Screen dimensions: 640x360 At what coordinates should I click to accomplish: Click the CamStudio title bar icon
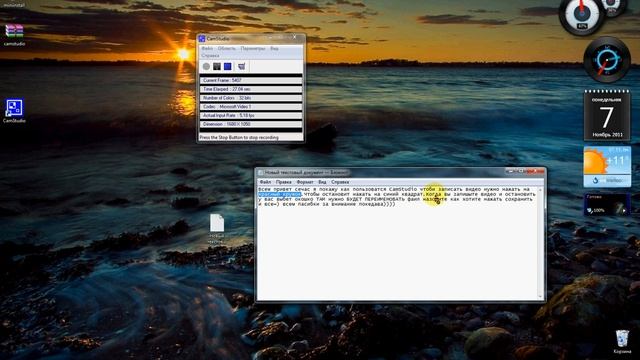pos(202,39)
